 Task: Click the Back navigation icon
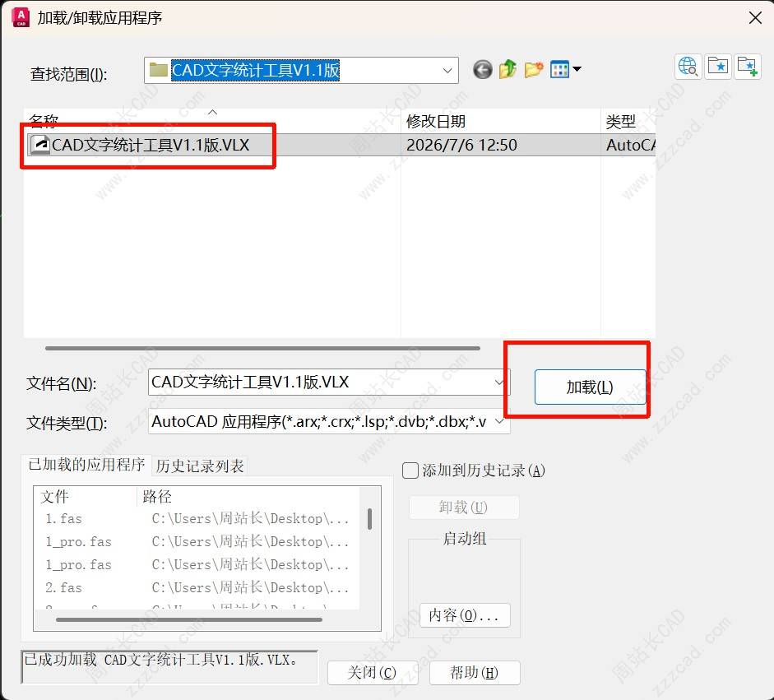tap(482, 70)
